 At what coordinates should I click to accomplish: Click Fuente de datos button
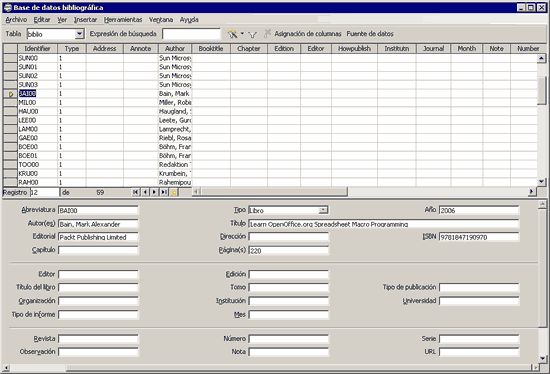(370, 34)
